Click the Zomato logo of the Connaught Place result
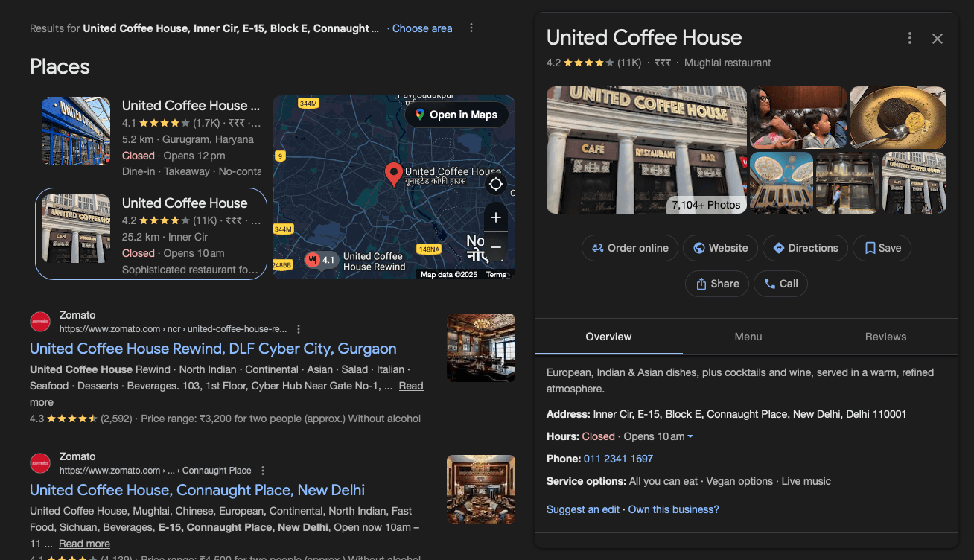The image size is (974, 560). coord(40,463)
